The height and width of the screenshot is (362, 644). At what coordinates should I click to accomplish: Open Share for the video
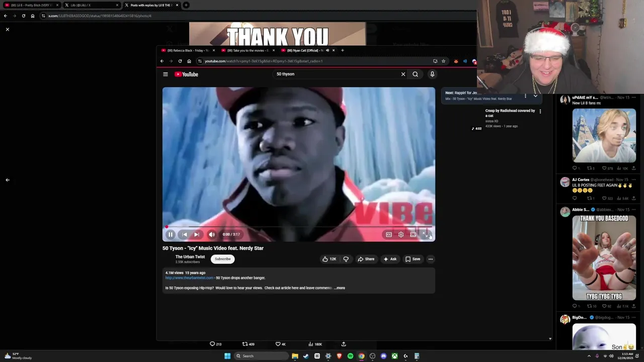point(366,259)
